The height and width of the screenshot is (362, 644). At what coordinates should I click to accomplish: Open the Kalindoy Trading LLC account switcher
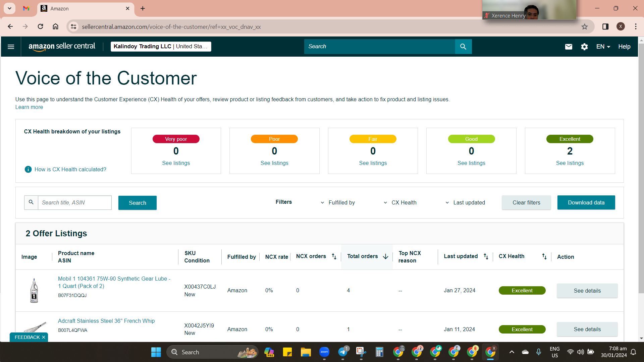pyautogui.click(x=161, y=47)
